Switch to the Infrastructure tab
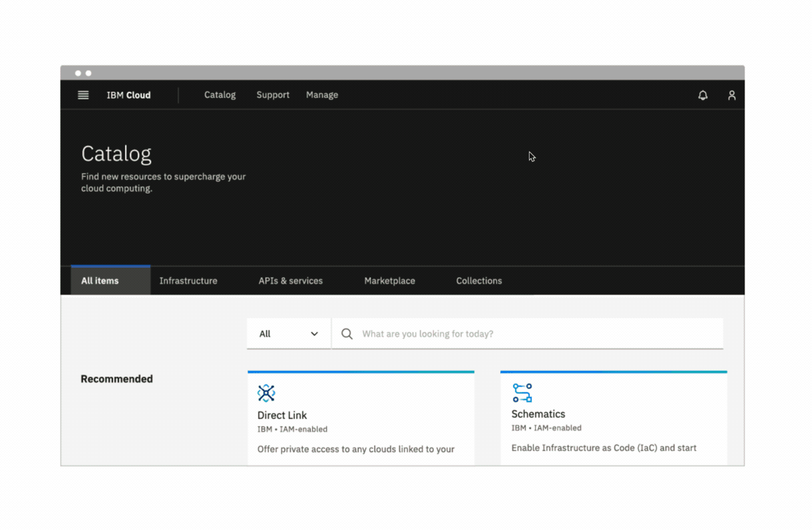Viewport: 812px width, 530px height. tap(188, 281)
